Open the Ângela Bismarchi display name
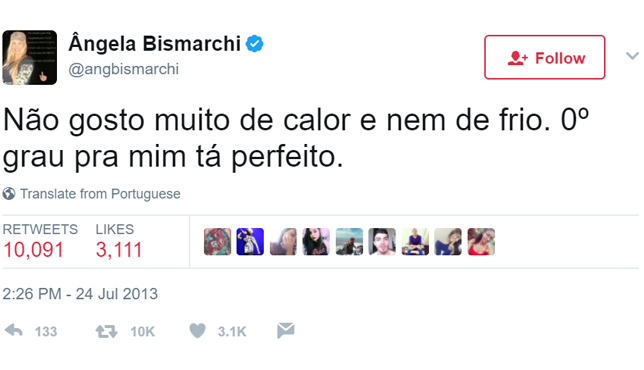 [154, 44]
